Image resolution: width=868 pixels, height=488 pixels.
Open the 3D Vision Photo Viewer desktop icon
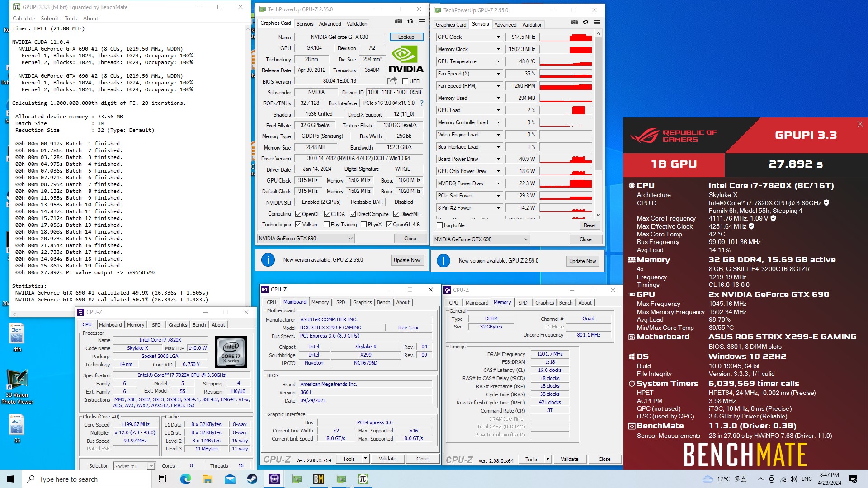[x=17, y=387]
